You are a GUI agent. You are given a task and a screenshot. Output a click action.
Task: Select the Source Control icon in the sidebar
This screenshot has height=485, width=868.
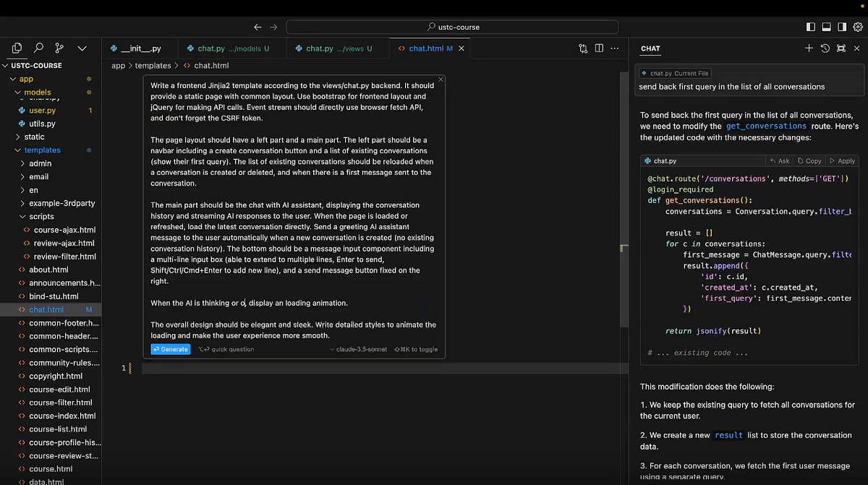pyautogui.click(x=61, y=48)
